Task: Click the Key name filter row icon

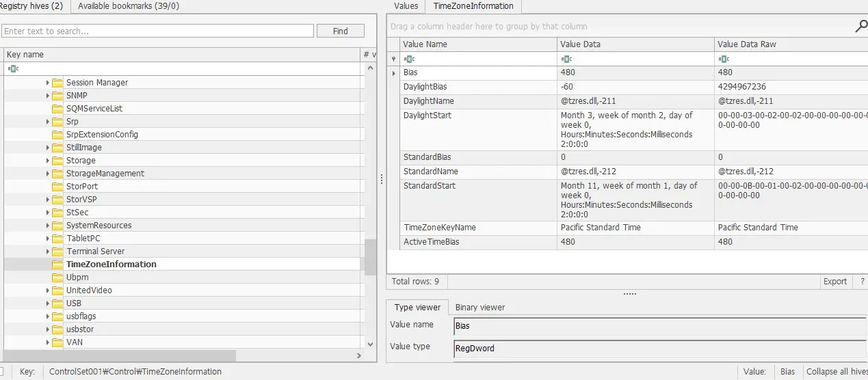Action: [13, 68]
